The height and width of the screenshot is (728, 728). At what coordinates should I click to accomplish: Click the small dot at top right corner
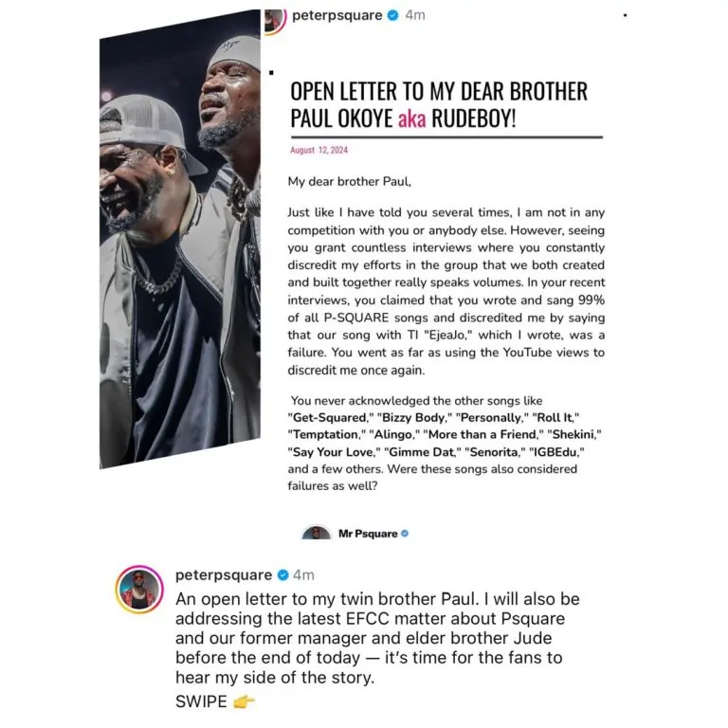click(625, 15)
